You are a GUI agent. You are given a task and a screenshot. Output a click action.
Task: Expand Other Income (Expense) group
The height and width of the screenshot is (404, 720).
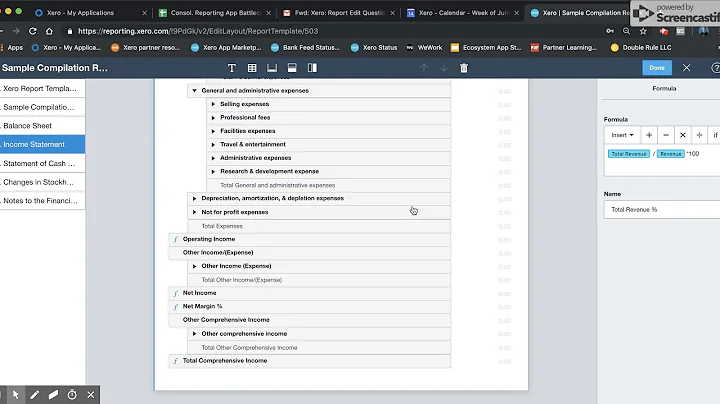[195, 266]
